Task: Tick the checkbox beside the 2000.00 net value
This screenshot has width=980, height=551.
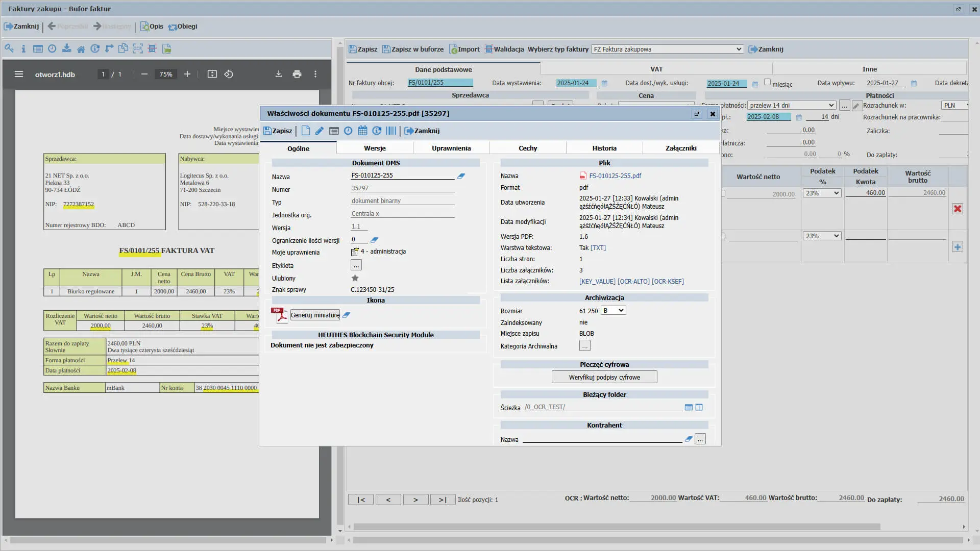Action: coord(723,193)
